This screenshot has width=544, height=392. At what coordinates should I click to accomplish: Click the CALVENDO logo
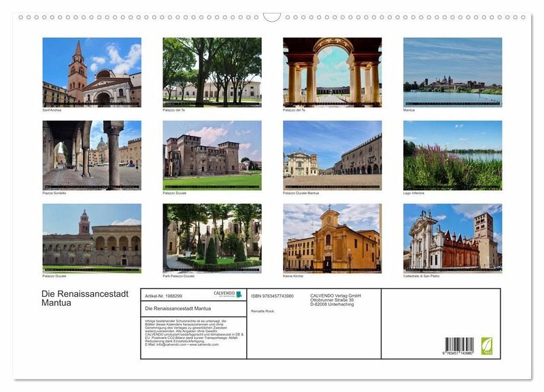point(228,294)
